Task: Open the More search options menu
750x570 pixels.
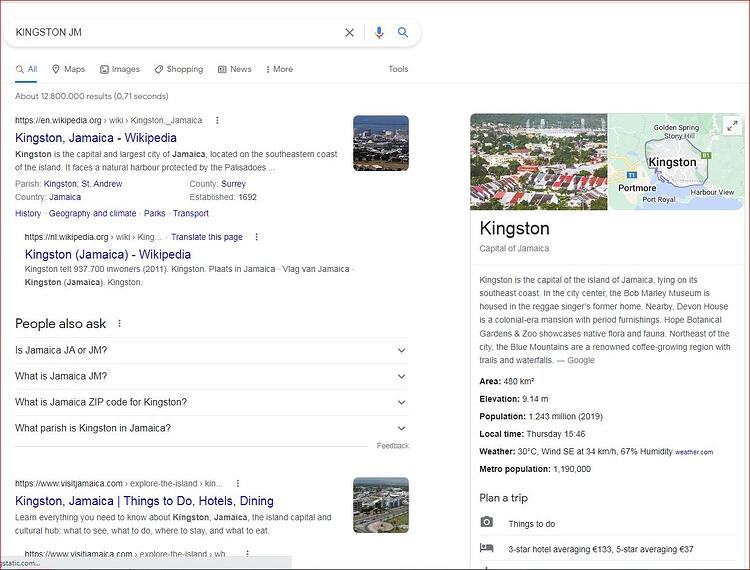Action: pos(279,69)
